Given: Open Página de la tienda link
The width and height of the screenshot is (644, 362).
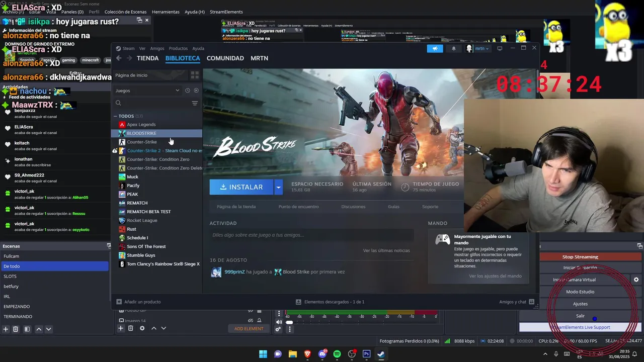Looking at the screenshot, I should 236,207.
